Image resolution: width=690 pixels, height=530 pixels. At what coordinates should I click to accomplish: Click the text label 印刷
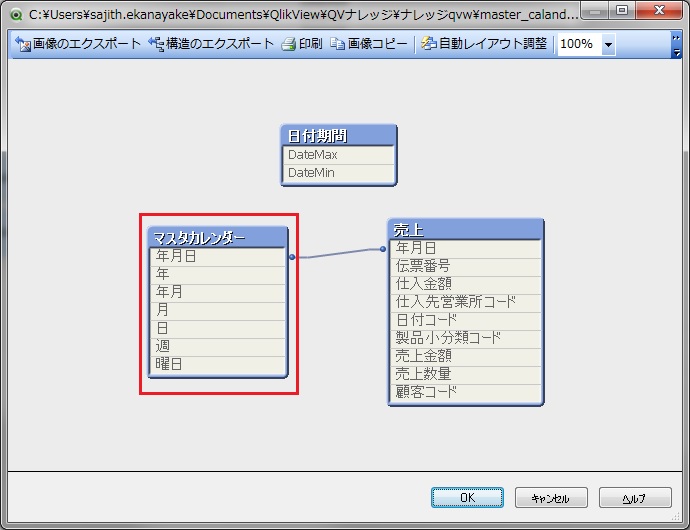tap(311, 44)
